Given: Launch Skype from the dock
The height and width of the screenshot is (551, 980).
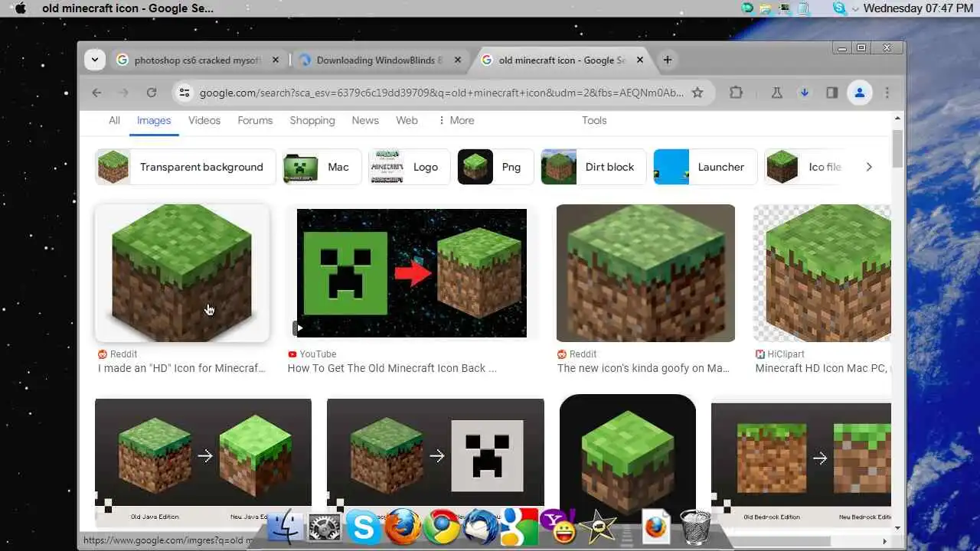Looking at the screenshot, I should click(364, 527).
